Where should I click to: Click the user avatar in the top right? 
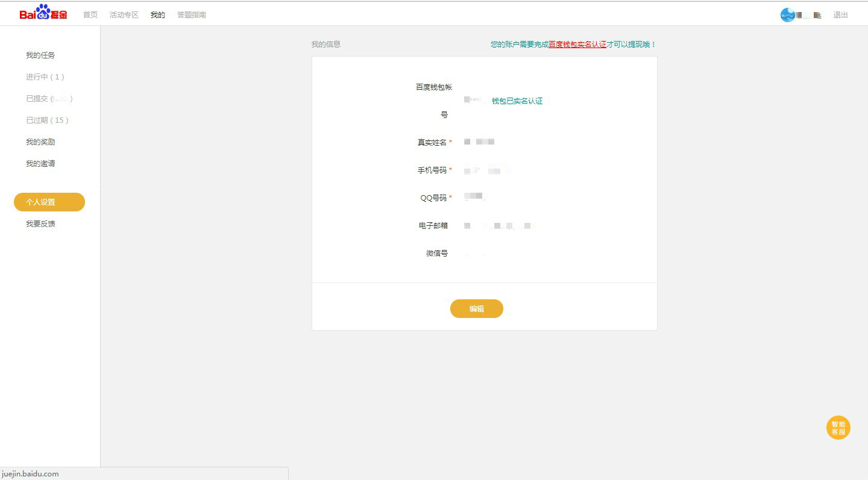coord(788,14)
